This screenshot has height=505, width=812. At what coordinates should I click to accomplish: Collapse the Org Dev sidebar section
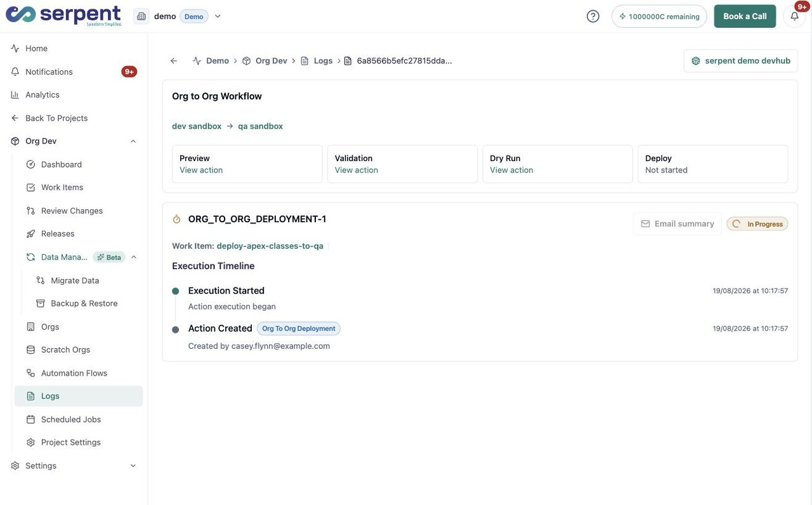(x=133, y=141)
